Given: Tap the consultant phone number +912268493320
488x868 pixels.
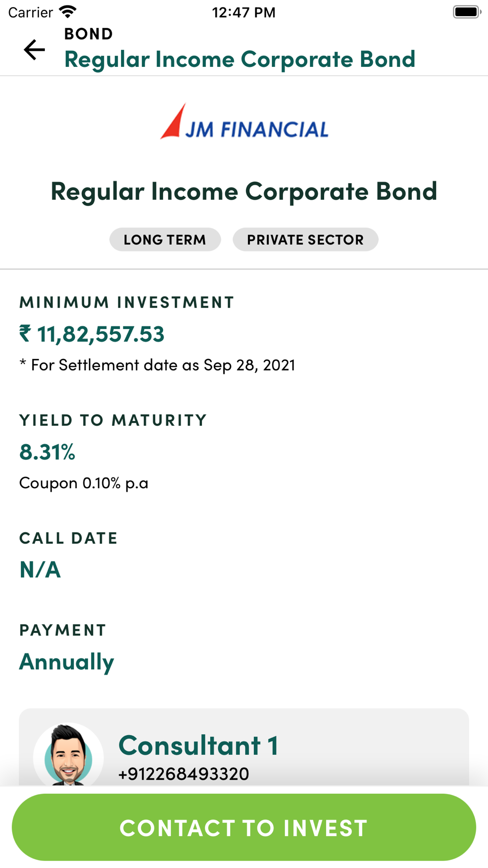Looking at the screenshot, I should 183,774.
